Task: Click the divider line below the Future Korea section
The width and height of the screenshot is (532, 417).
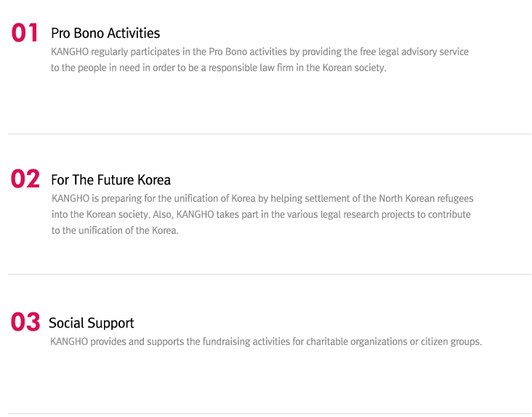Action: (270, 274)
